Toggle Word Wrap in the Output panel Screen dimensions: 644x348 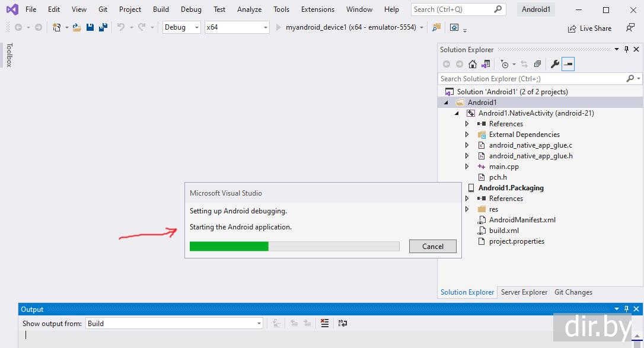343,323
